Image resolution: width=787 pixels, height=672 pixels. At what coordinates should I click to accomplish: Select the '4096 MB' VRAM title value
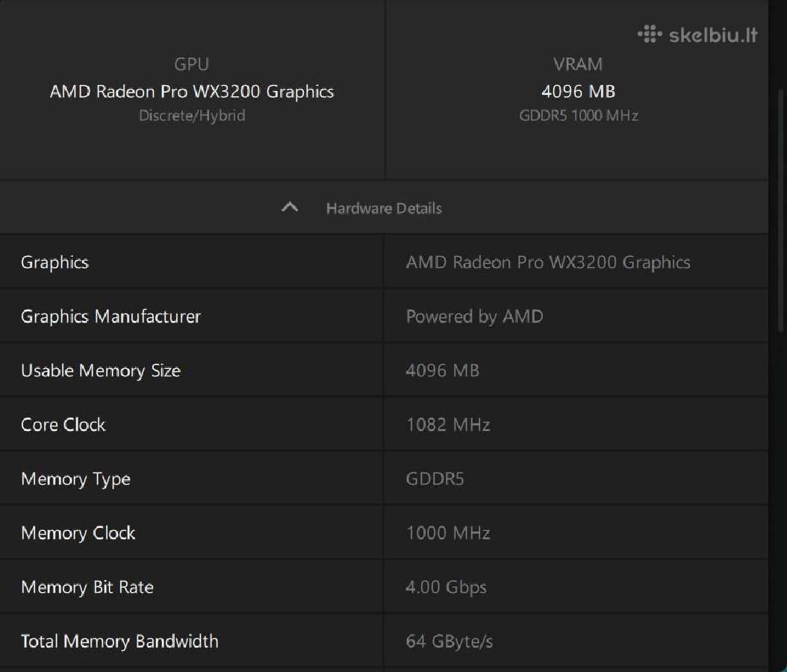click(x=578, y=91)
